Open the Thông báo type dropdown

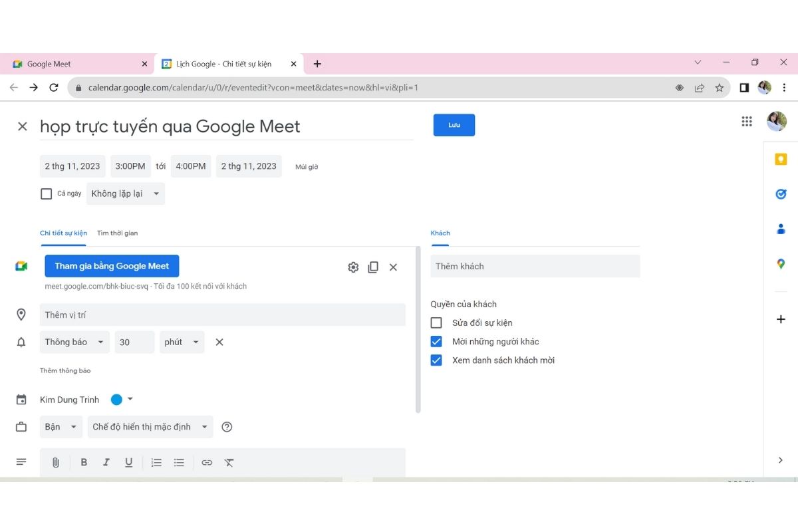pyautogui.click(x=74, y=342)
